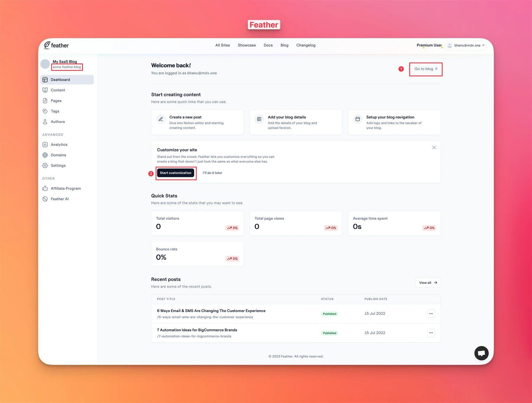Open options menu for 7 Automation Ideas post
Viewport: 532px width, 403px height.
pos(431,333)
